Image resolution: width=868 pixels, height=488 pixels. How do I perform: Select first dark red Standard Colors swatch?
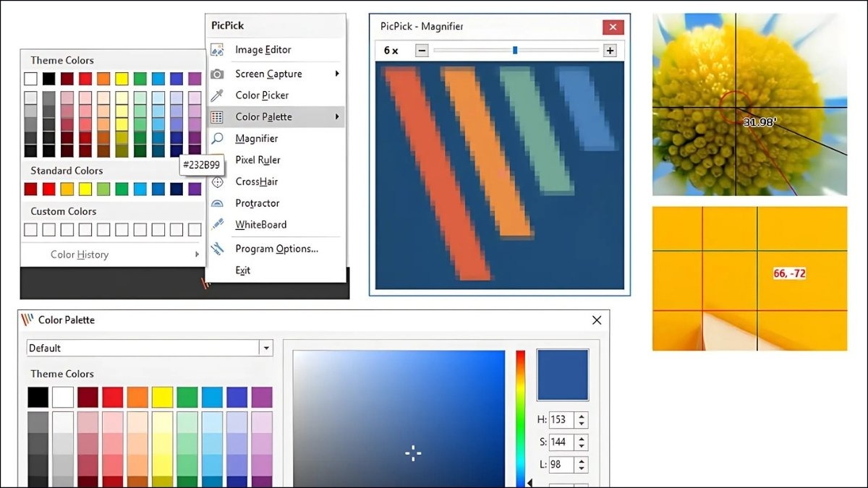30,189
